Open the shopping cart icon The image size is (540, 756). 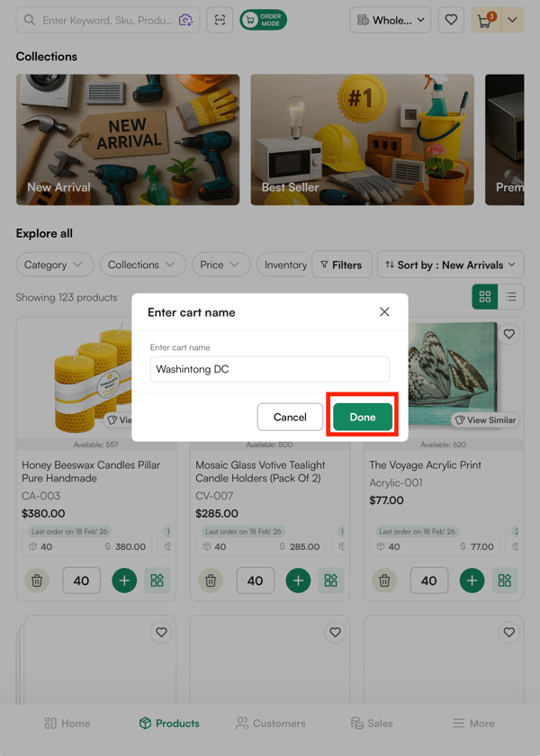click(485, 20)
